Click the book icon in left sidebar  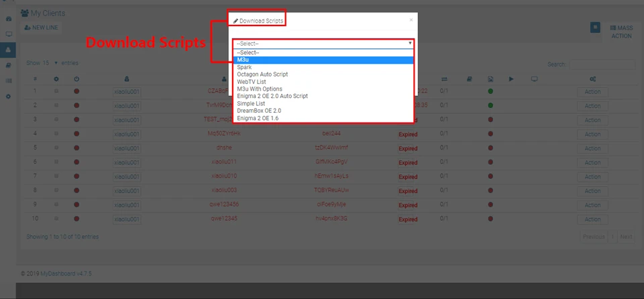(8, 65)
